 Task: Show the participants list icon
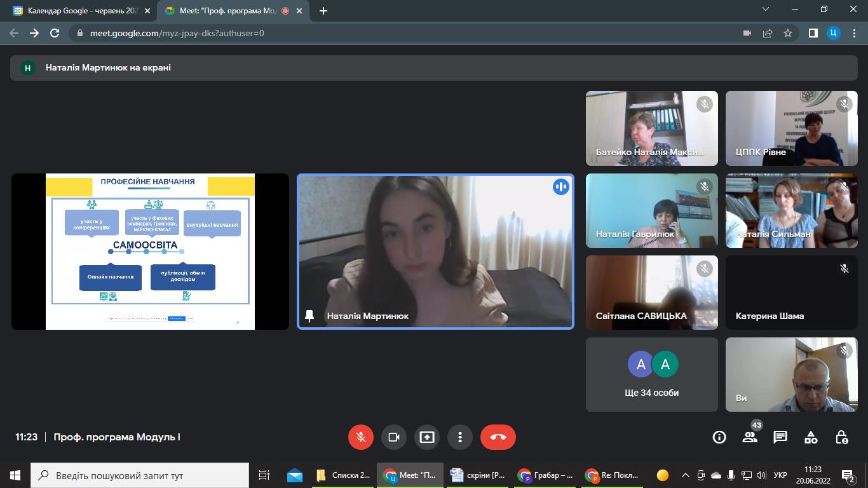pos(750,437)
